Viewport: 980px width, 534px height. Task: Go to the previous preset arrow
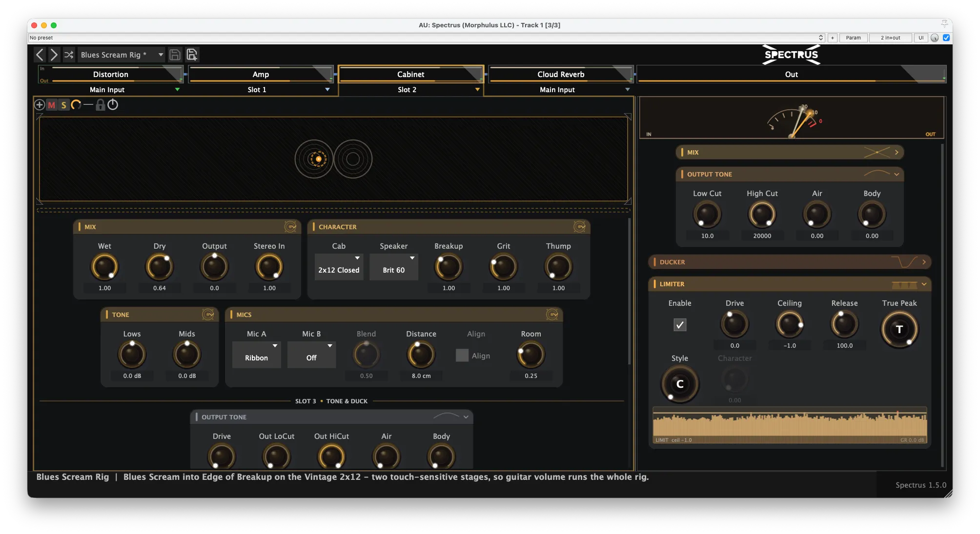tap(40, 55)
